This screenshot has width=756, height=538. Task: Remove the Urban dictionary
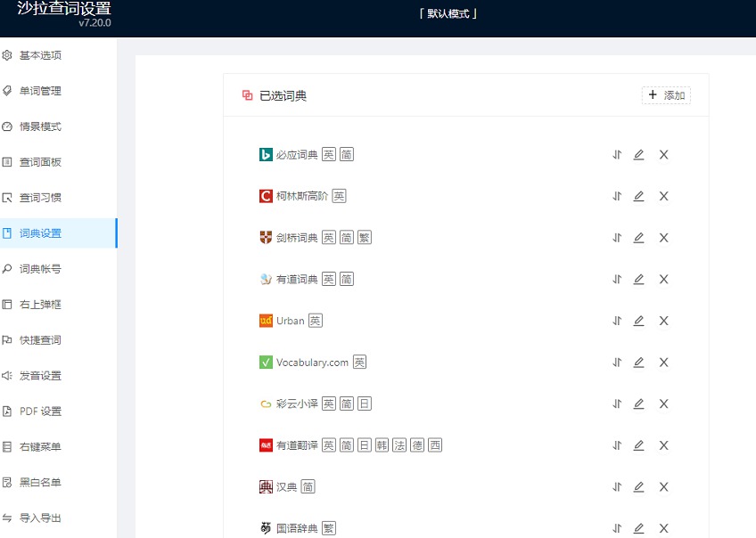(664, 321)
